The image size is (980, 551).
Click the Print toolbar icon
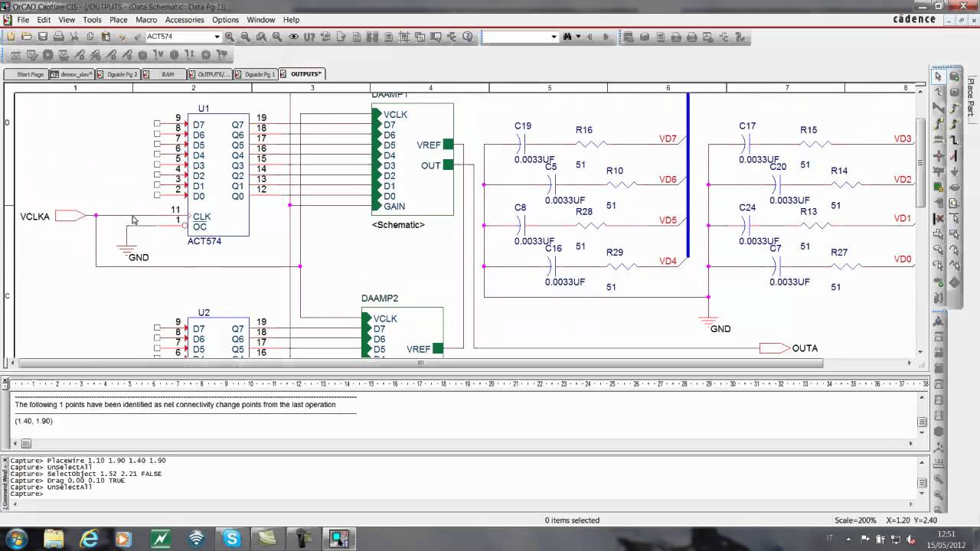(x=59, y=36)
